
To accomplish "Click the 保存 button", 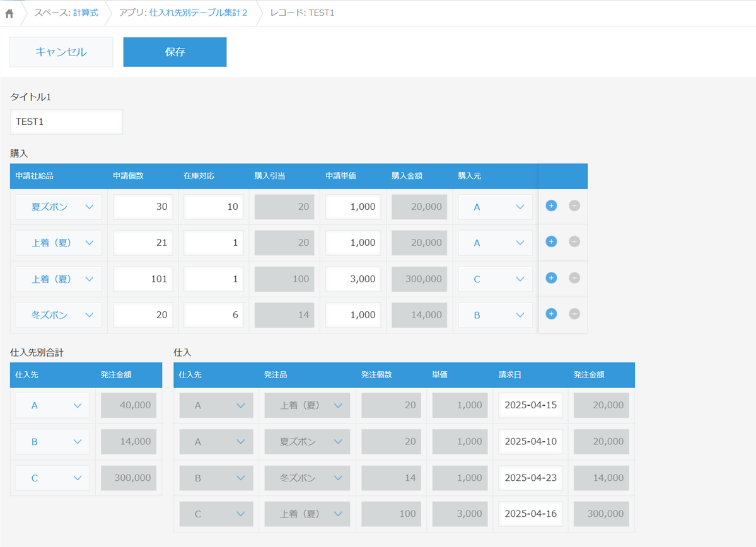I will (x=175, y=52).
